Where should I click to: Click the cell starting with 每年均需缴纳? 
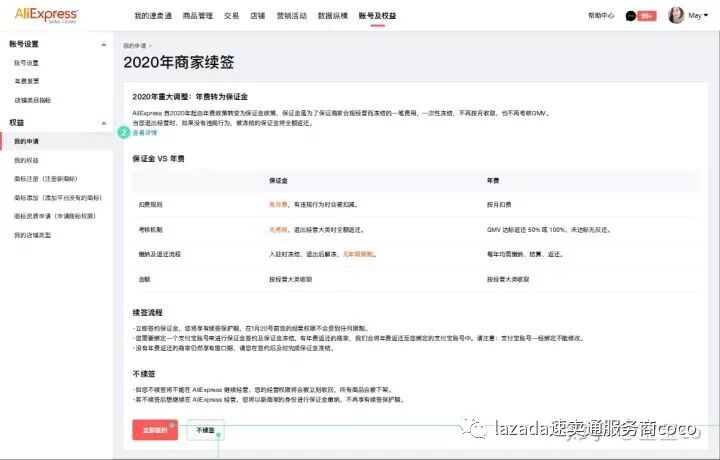click(x=525, y=254)
